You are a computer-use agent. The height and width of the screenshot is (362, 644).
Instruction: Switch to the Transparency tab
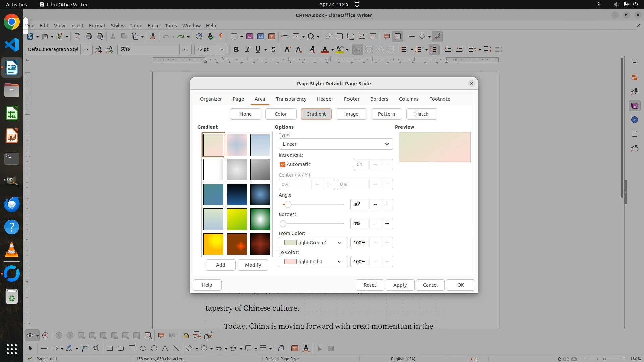(291, 99)
